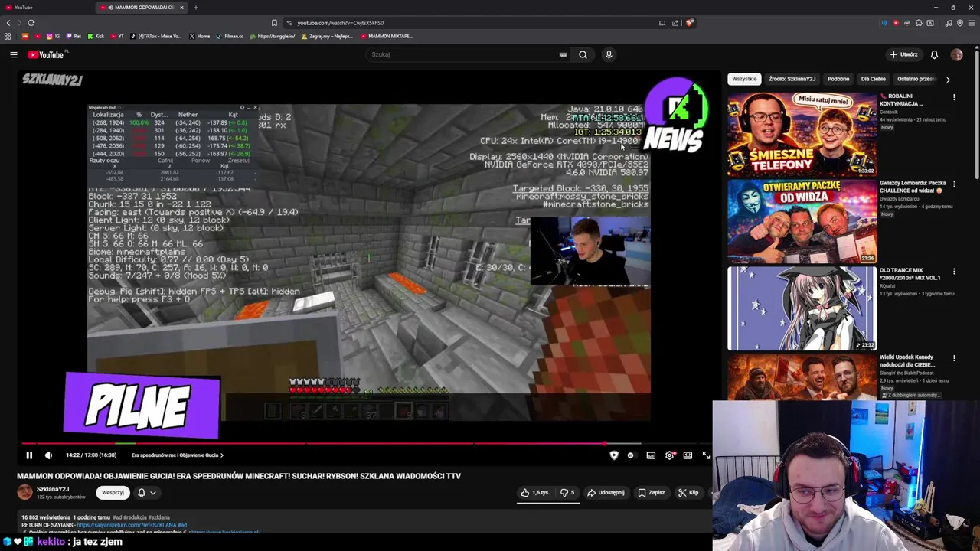Bookmark this page icon

pos(274,23)
